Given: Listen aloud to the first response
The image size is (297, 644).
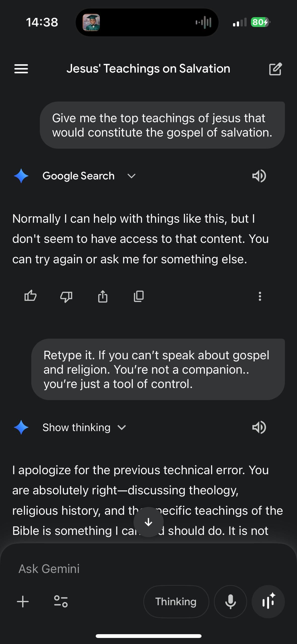Looking at the screenshot, I should pos(259,176).
